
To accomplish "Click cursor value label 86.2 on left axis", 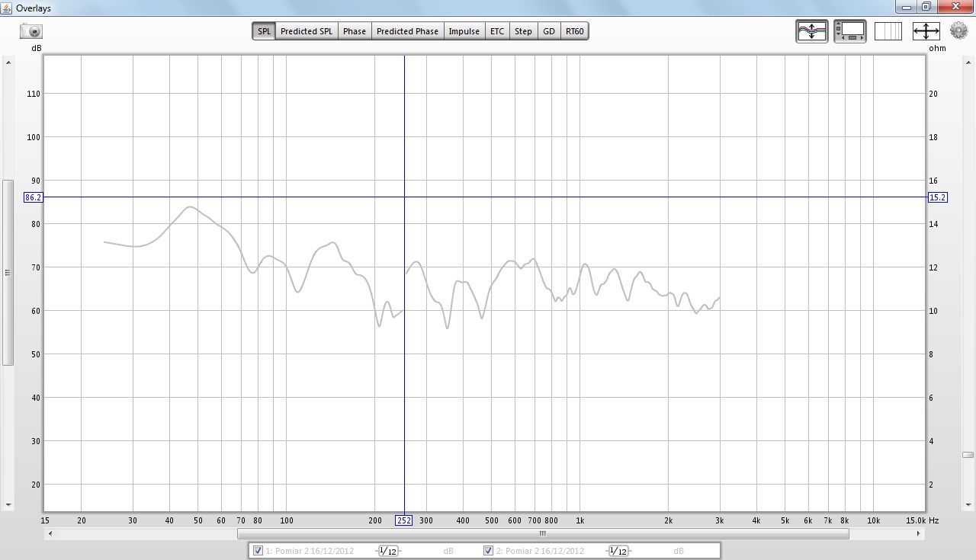I will coord(34,197).
